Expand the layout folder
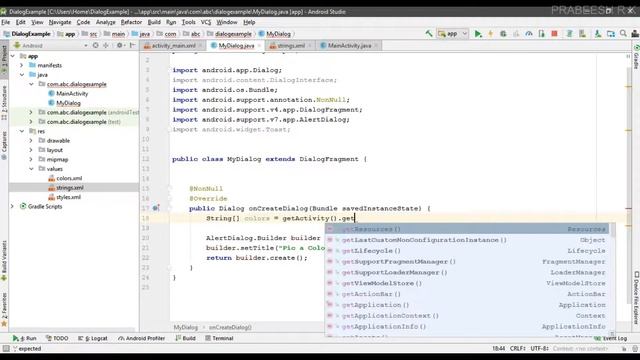640x360 pixels. [x=31, y=150]
